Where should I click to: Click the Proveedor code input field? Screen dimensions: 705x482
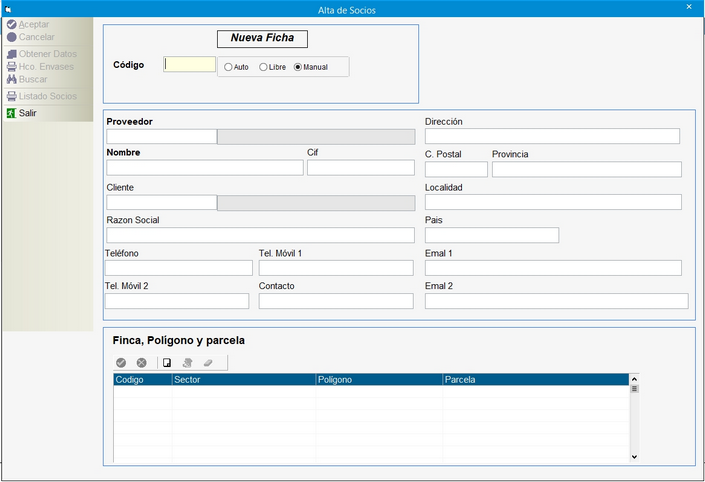pos(162,137)
